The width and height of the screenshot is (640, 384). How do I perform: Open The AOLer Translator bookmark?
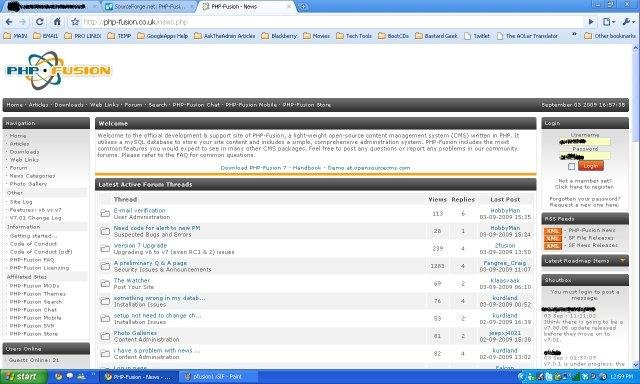(527, 36)
